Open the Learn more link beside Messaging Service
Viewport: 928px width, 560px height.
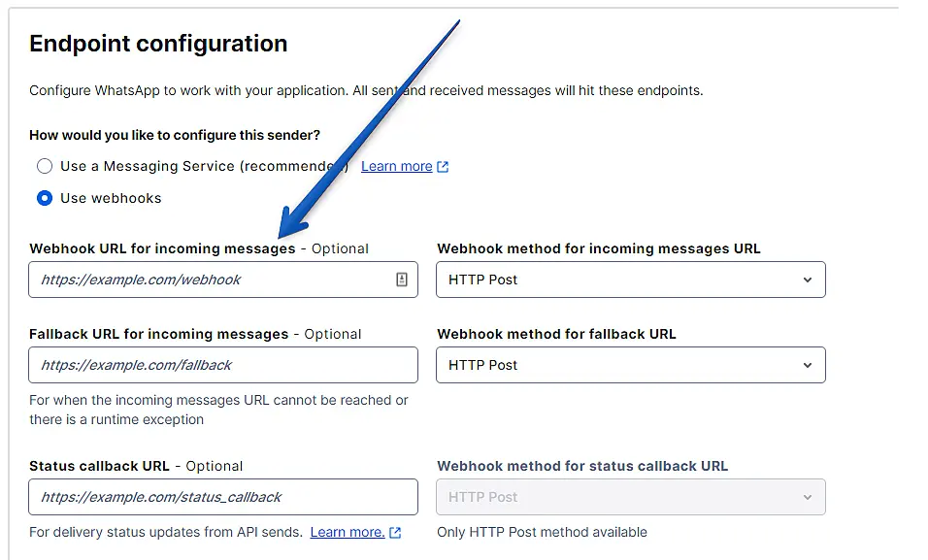click(396, 166)
